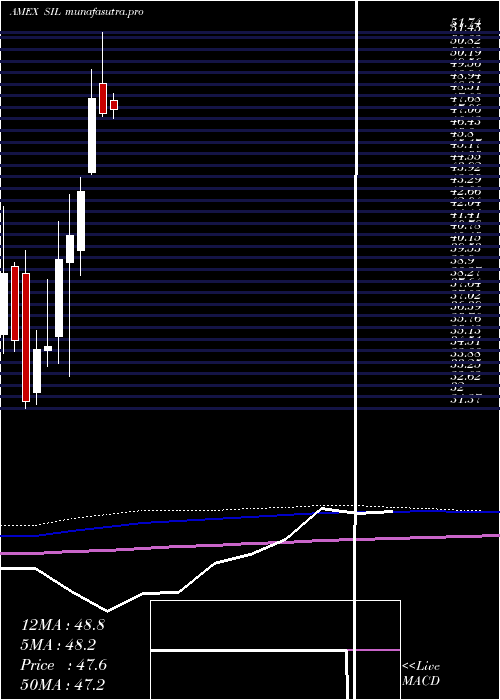
Task: Click the 50MA : 47.2 readout
Action: (x=62, y=685)
